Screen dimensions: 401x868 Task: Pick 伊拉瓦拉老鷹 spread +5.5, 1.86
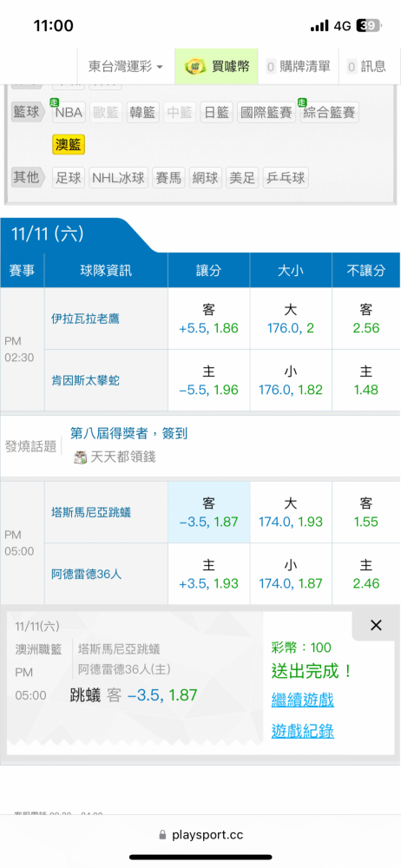(209, 319)
